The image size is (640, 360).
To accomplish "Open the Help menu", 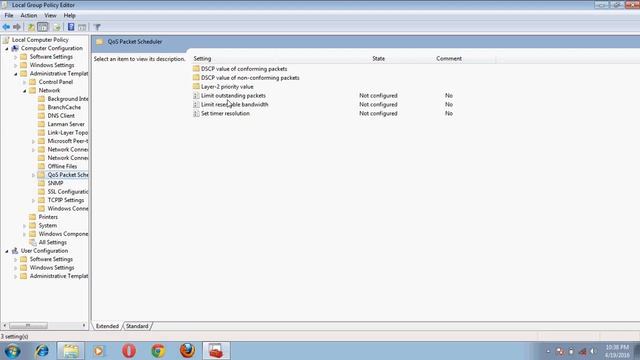I will coord(69,16).
